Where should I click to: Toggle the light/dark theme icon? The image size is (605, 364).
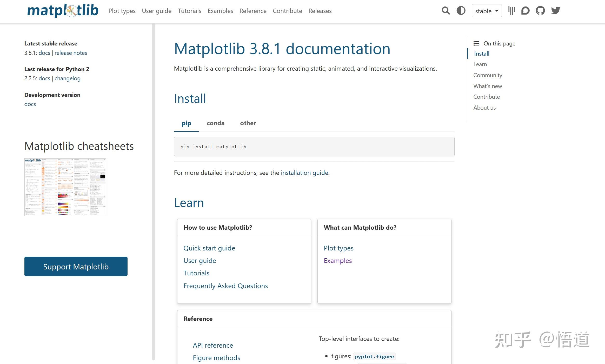tap(461, 11)
